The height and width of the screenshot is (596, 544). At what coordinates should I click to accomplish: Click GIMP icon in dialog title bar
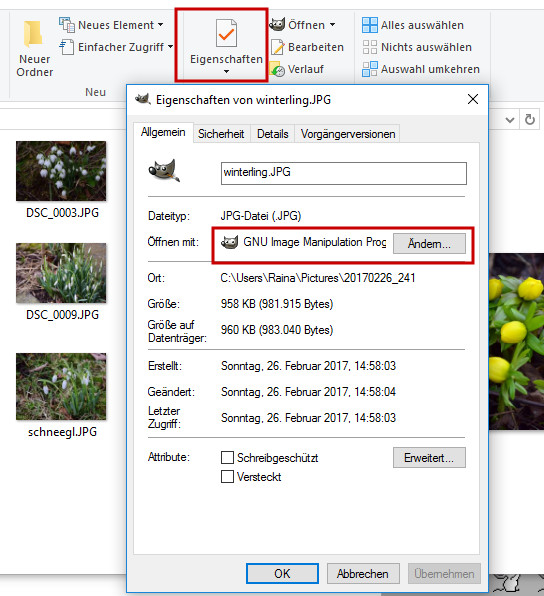pos(143,100)
